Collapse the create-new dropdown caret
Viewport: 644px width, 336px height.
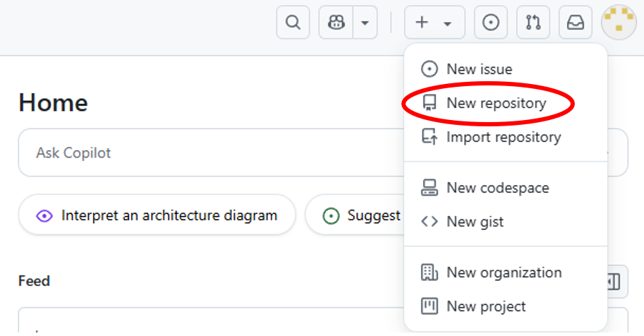448,24
